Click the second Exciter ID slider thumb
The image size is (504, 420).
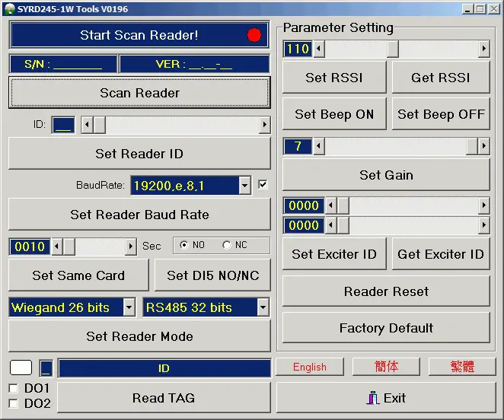click(343, 225)
